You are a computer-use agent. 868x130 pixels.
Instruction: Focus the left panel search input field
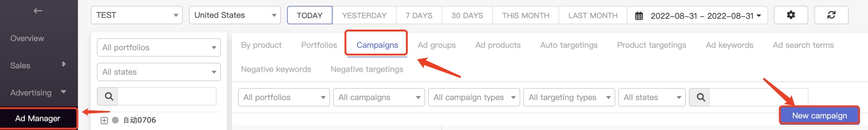click(167, 97)
